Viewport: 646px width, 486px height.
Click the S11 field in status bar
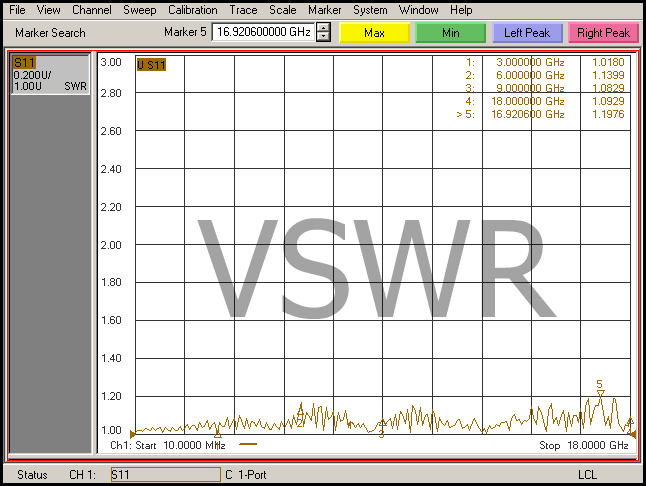pos(164,474)
